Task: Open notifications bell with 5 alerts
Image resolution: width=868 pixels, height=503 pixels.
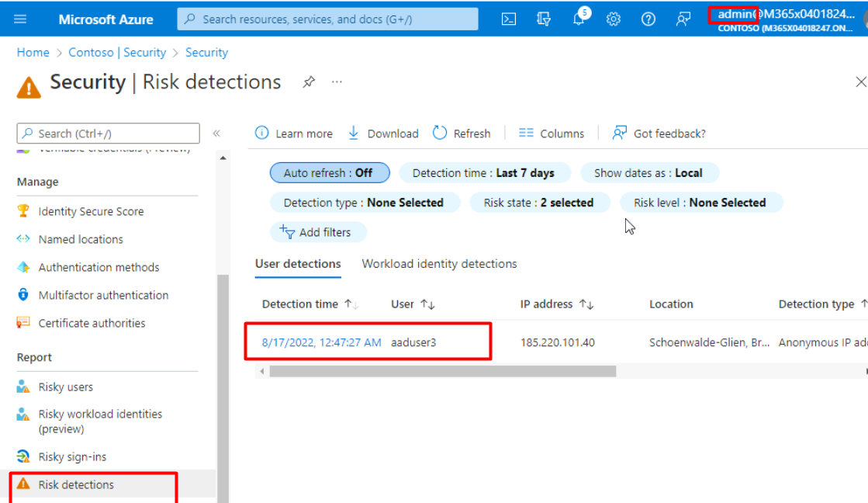Action: tap(579, 18)
